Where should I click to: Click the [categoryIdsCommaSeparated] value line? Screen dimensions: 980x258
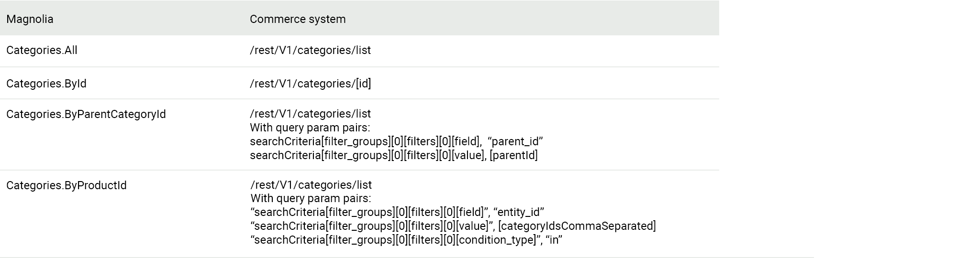pyautogui.click(x=453, y=226)
